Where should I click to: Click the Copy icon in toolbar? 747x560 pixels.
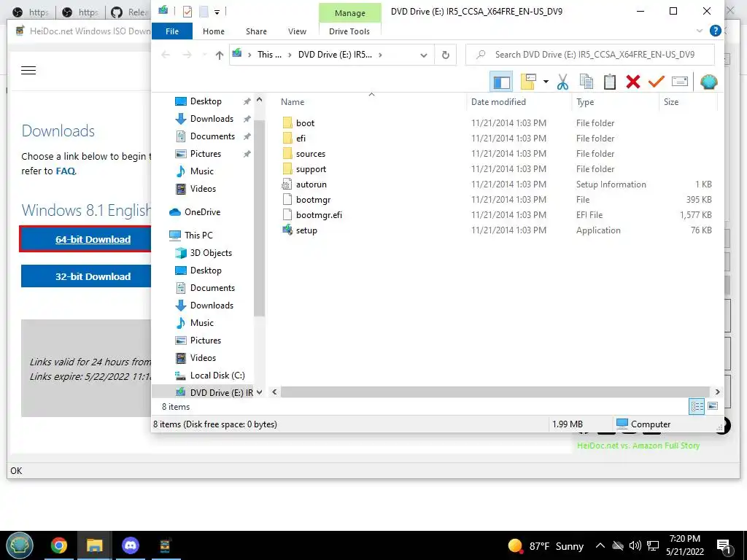click(x=586, y=82)
